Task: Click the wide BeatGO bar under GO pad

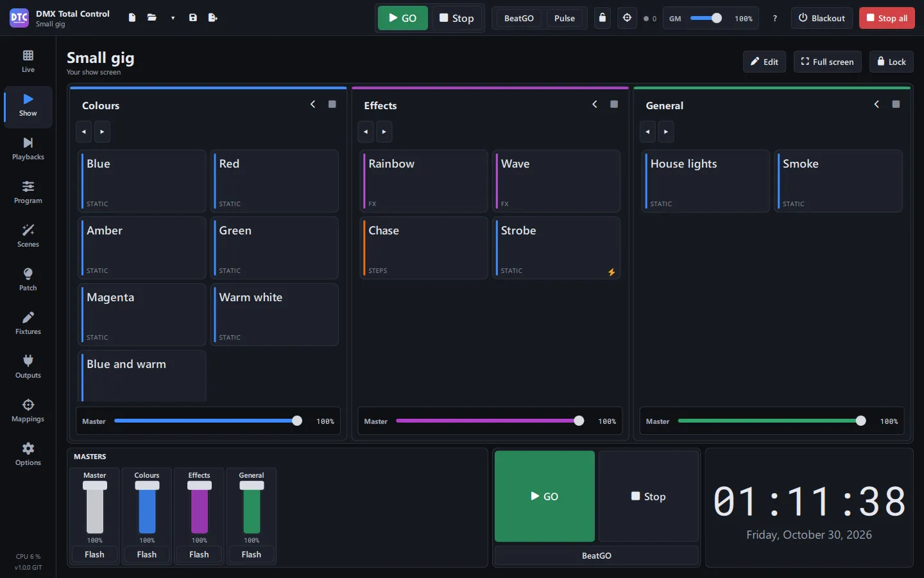Action: pos(596,556)
